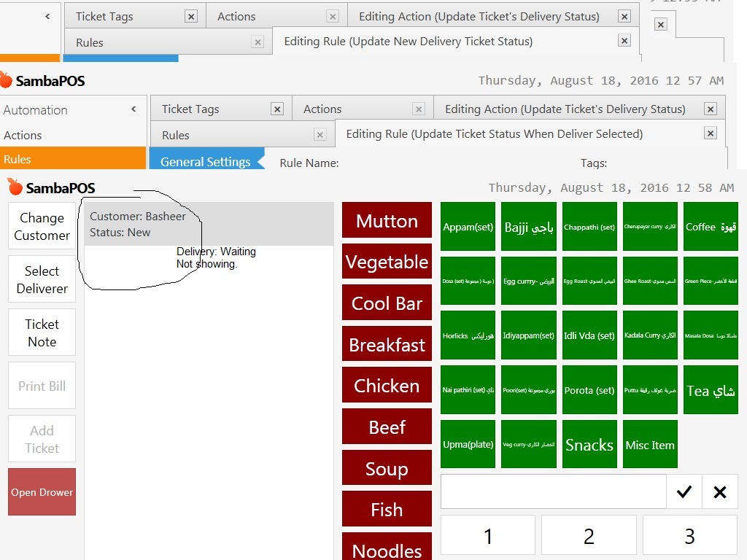Tap numpad key 2

589,536
